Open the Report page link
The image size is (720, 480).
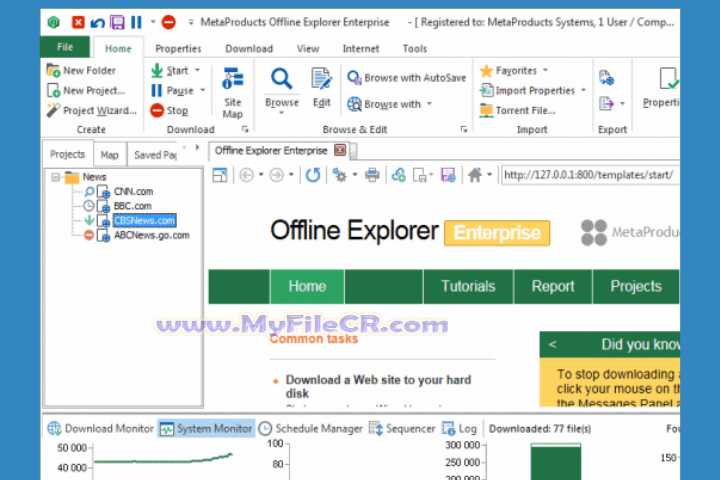click(553, 287)
